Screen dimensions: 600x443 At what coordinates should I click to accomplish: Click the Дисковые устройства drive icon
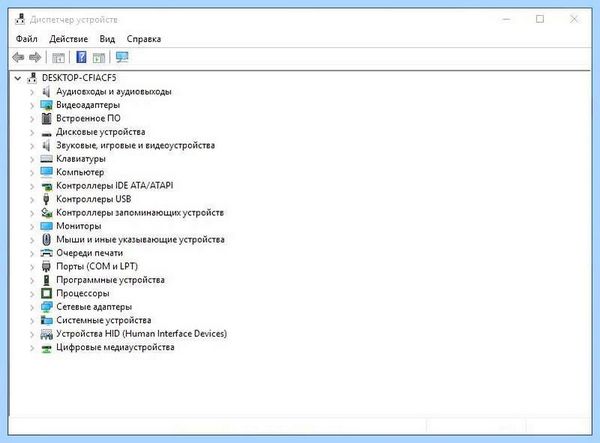coord(46,134)
